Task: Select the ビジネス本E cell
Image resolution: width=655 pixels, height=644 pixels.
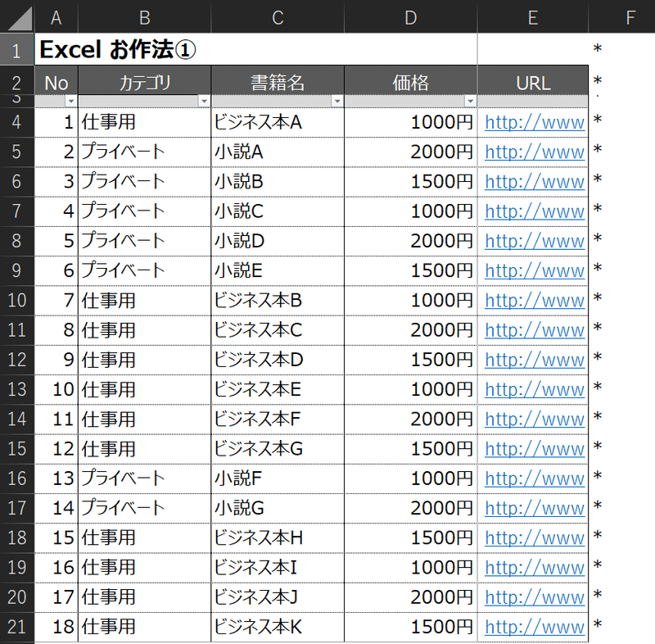Action: (x=278, y=389)
